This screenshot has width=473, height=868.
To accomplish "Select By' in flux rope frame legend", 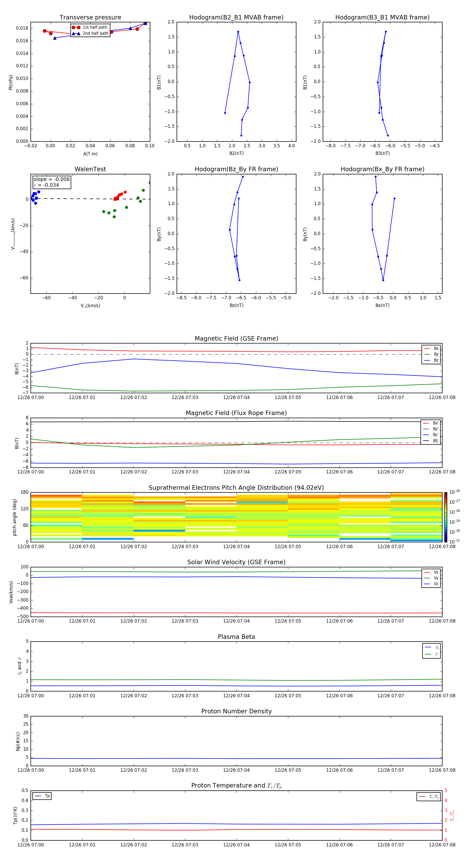I will [431, 429].
